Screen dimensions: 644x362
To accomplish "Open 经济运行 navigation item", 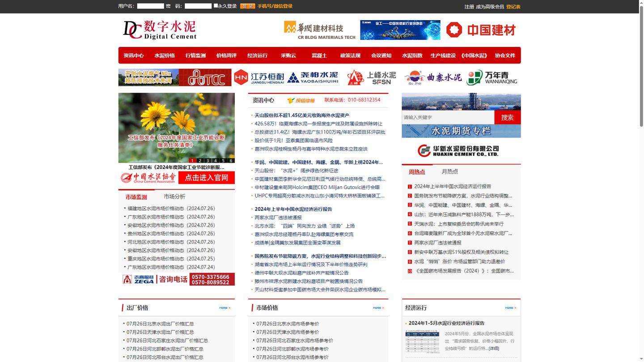I will click(258, 56).
